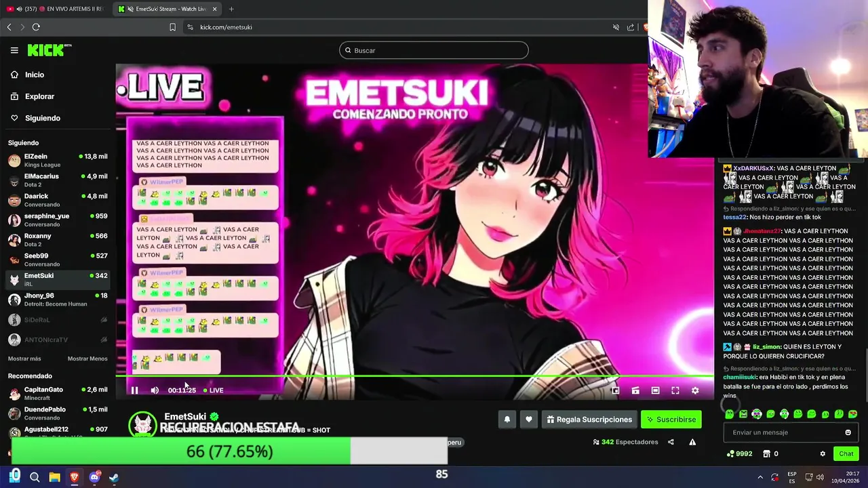868x488 pixels.
Task: Open chat settings gear icon
Action: click(x=823, y=453)
